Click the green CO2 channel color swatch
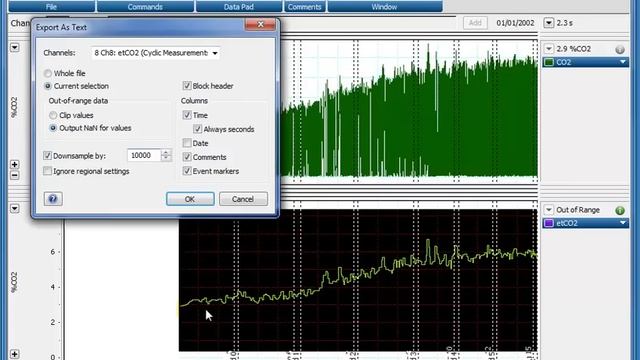 (549, 62)
